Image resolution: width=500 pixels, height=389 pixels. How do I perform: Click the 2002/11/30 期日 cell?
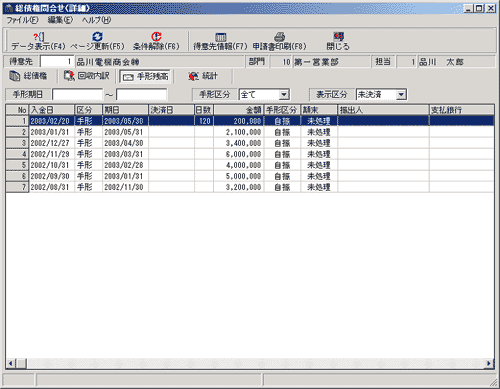coord(125,187)
